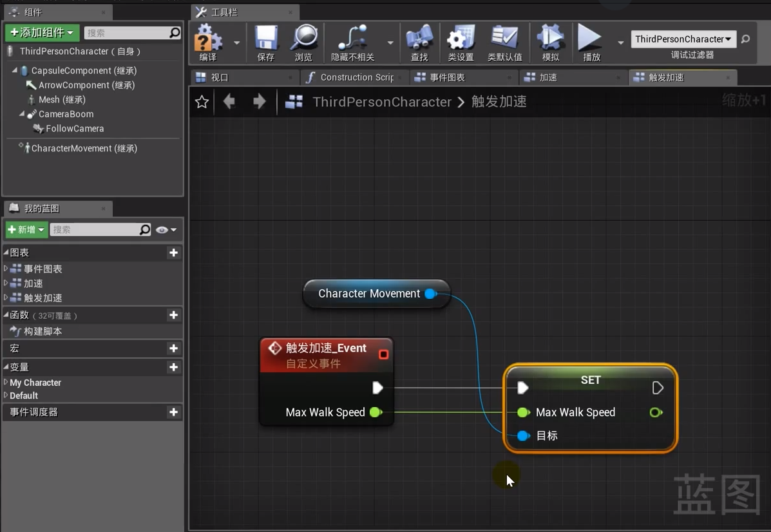
Task: Open 类设置 class settings icon
Action: point(461,43)
